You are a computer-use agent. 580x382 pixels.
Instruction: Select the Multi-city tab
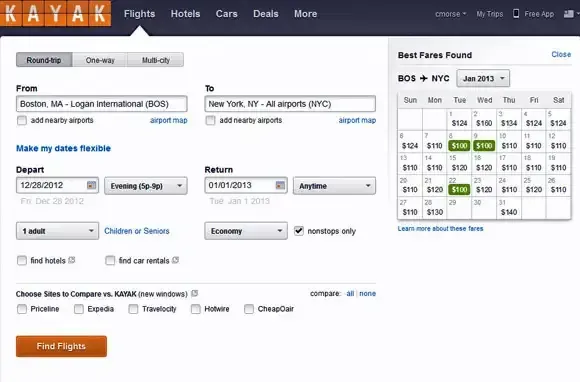[156, 60]
